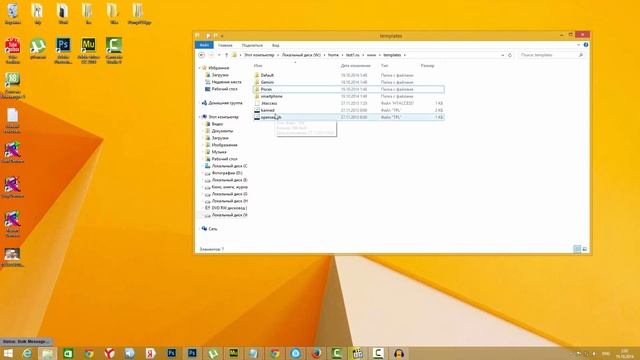This screenshot has height=360, width=640.
Task: Open Camtasia Studio desktop shortcut
Action: [x=114, y=50]
